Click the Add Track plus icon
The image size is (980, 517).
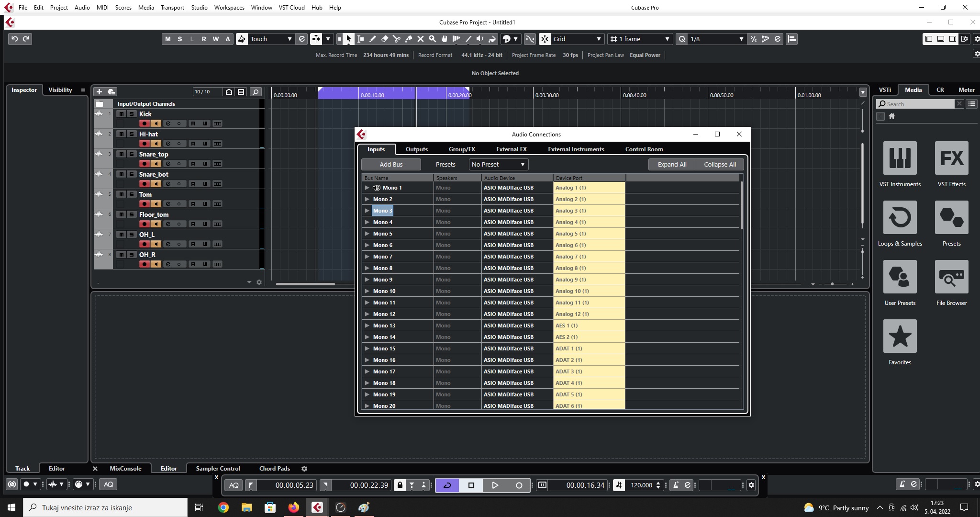[x=99, y=91]
